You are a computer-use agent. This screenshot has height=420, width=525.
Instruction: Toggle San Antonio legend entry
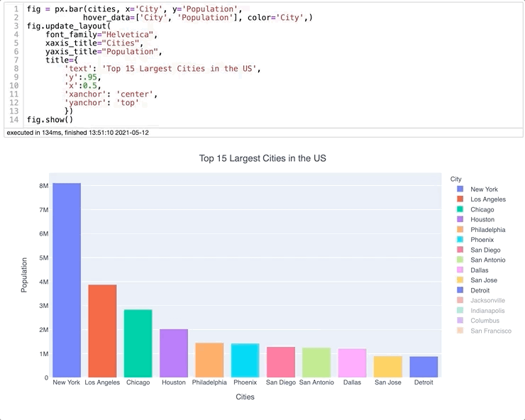click(x=482, y=260)
